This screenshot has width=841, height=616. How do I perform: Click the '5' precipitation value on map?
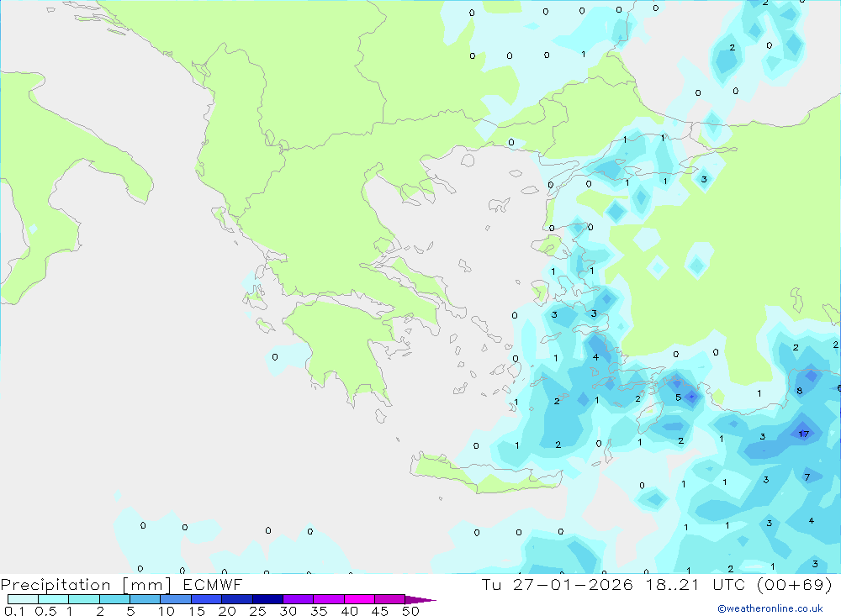(679, 398)
